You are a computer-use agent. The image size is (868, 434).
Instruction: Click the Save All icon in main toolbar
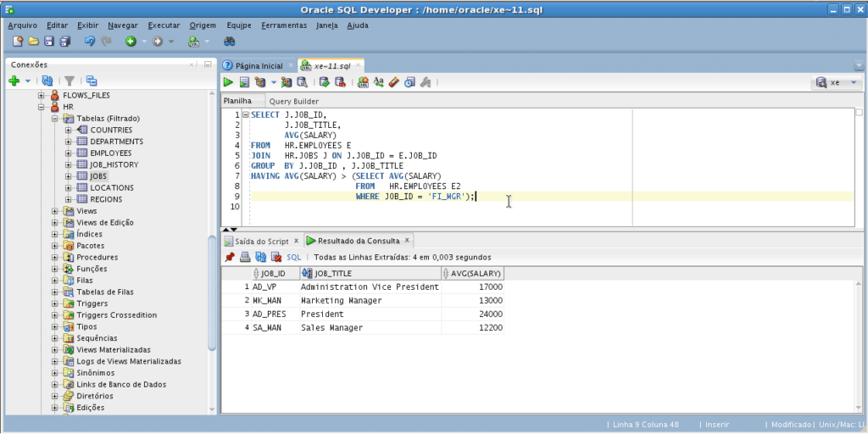[x=64, y=41]
